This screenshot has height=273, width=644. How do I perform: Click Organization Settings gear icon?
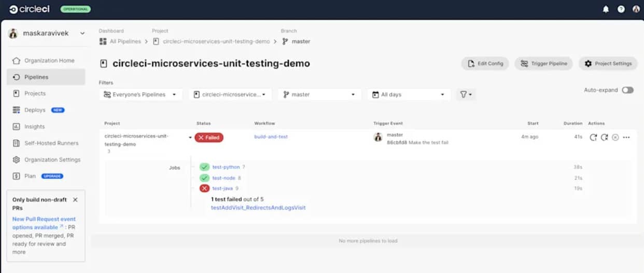(x=17, y=160)
